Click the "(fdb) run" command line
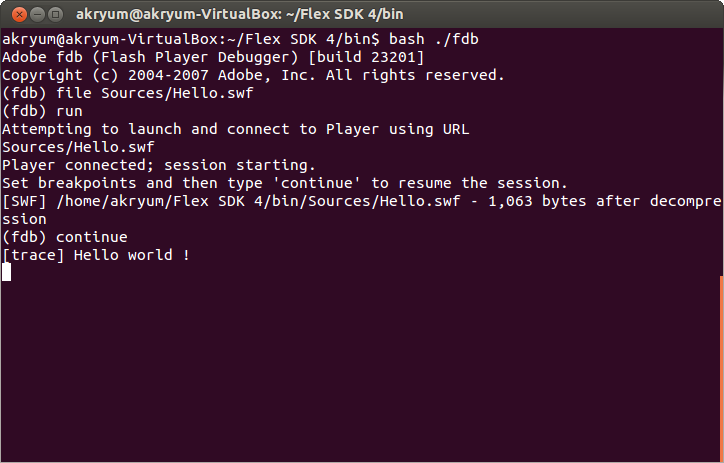Viewport: 724px width, 463px height. (42, 111)
